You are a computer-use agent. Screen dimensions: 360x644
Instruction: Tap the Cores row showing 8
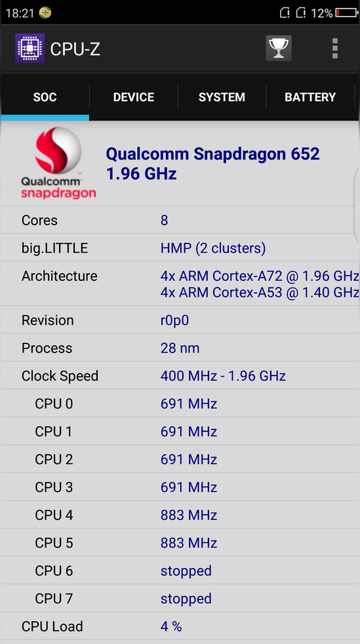pyautogui.click(x=180, y=221)
